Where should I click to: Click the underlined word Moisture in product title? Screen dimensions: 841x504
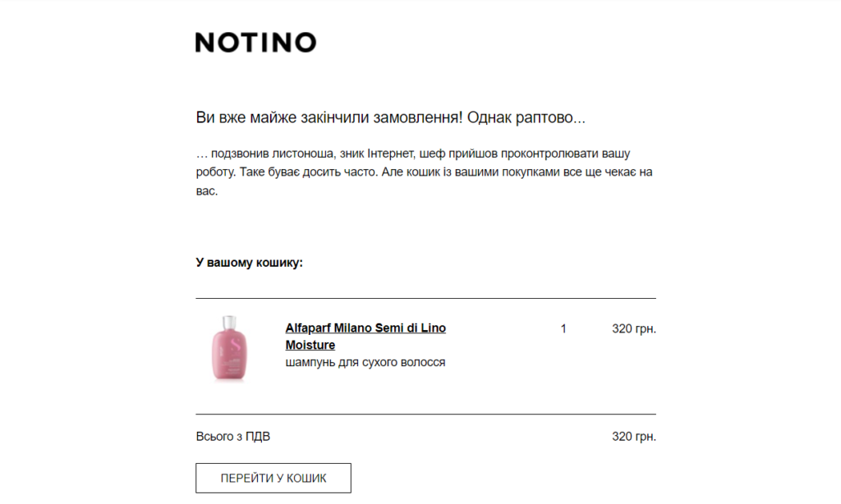310,345
